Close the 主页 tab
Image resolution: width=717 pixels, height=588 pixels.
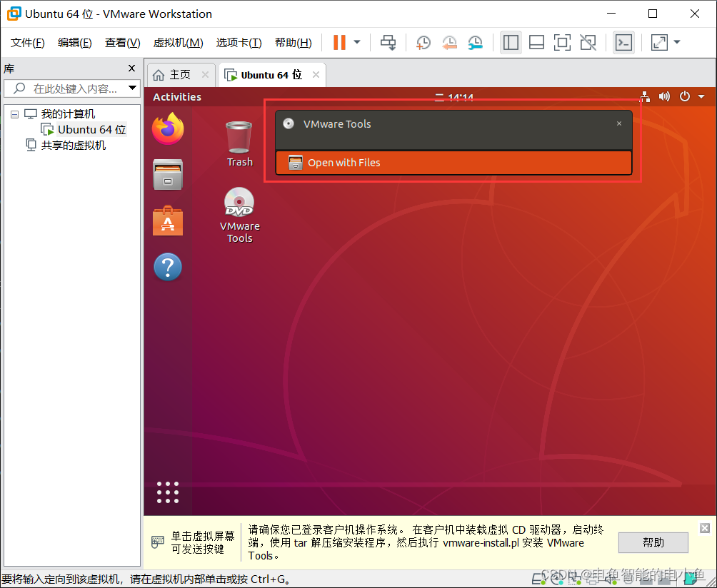tap(205, 74)
